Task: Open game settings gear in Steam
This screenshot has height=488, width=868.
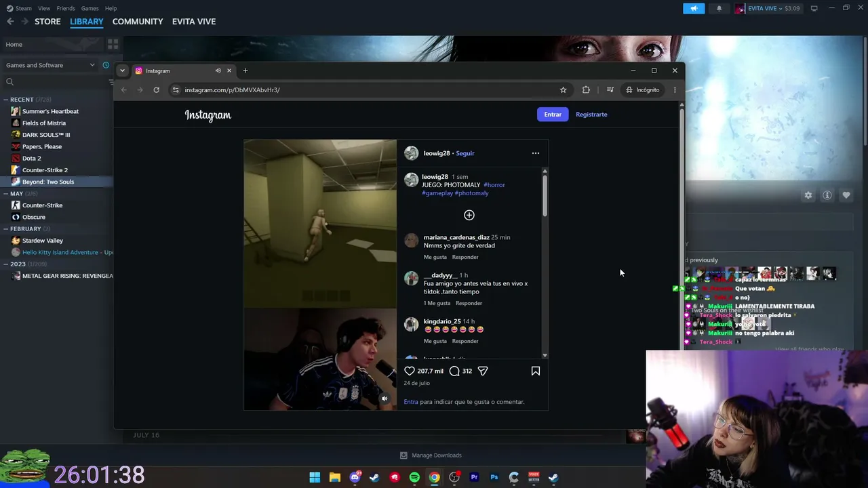Action: [x=808, y=195]
